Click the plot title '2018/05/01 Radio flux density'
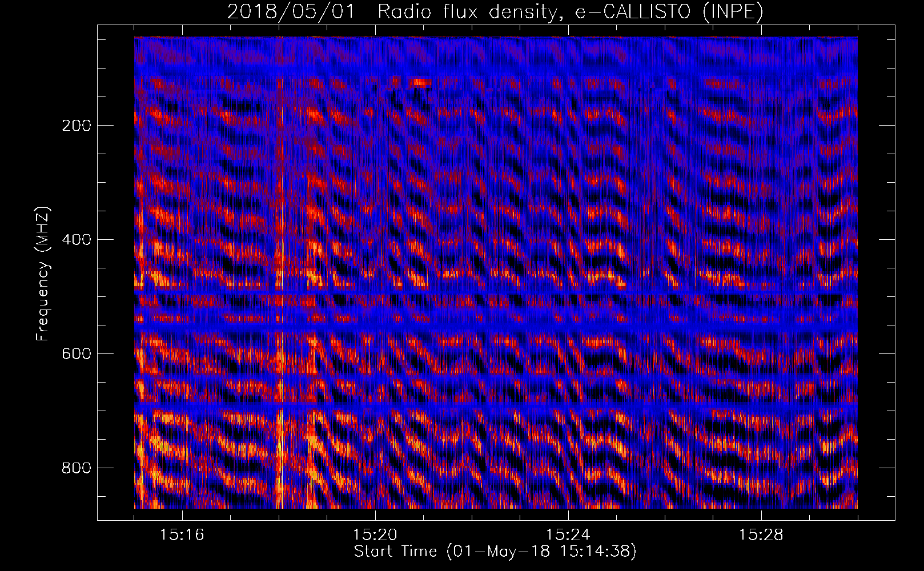This screenshot has width=924, height=571. pos(495,12)
